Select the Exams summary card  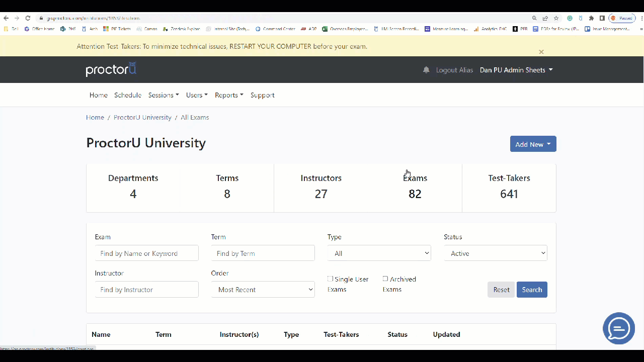pos(415,187)
